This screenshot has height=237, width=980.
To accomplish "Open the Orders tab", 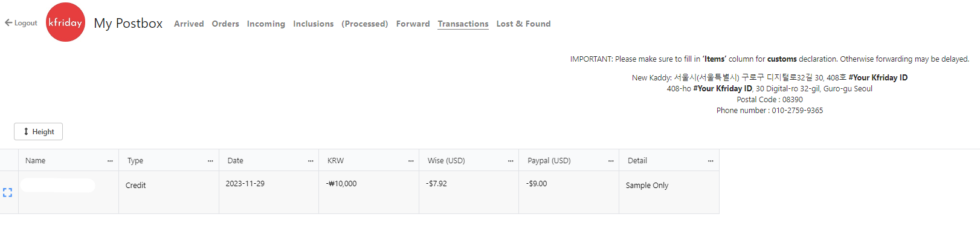I will (x=225, y=24).
